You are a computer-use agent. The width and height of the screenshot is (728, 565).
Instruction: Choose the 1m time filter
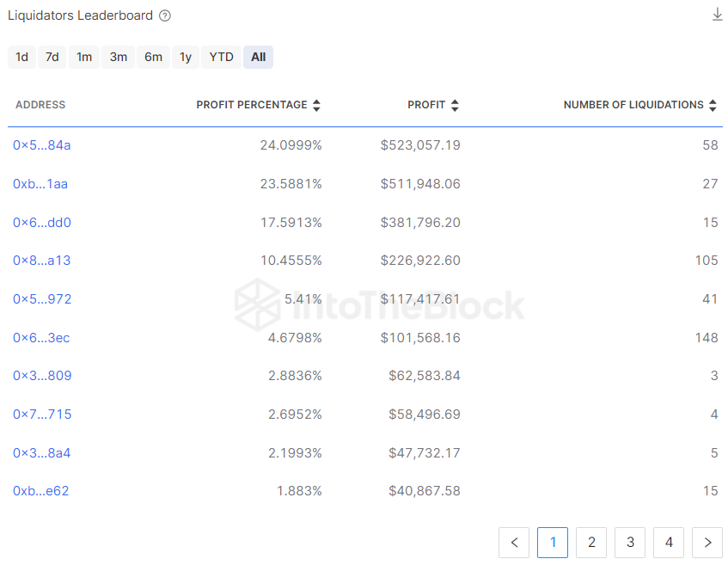(84, 57)
